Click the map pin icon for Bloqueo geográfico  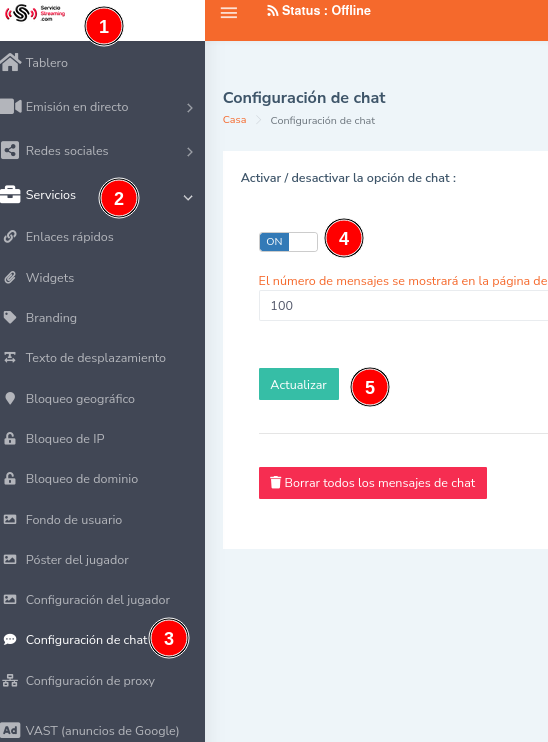[x=10, y=398]
